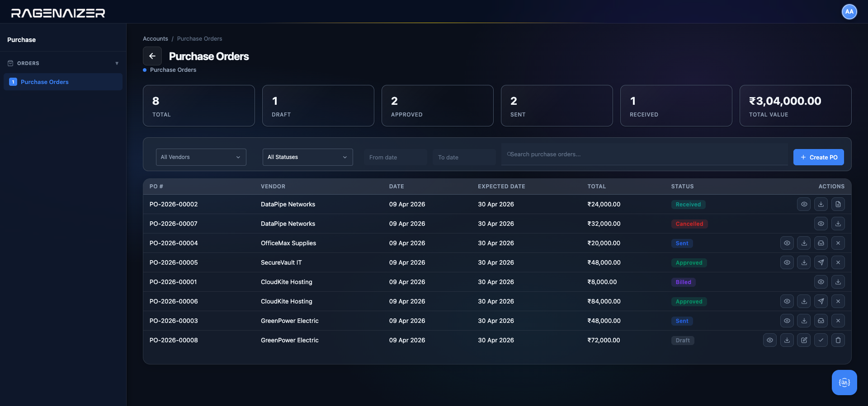Approve draft PO-2026-00008 with checkmark icon

pyautogui.click(x=821, y=340)
